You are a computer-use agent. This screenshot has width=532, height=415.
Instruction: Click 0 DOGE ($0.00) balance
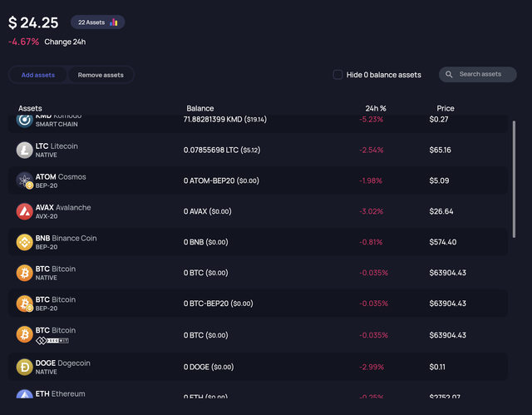pyautogui.click(x=209, y=367)
